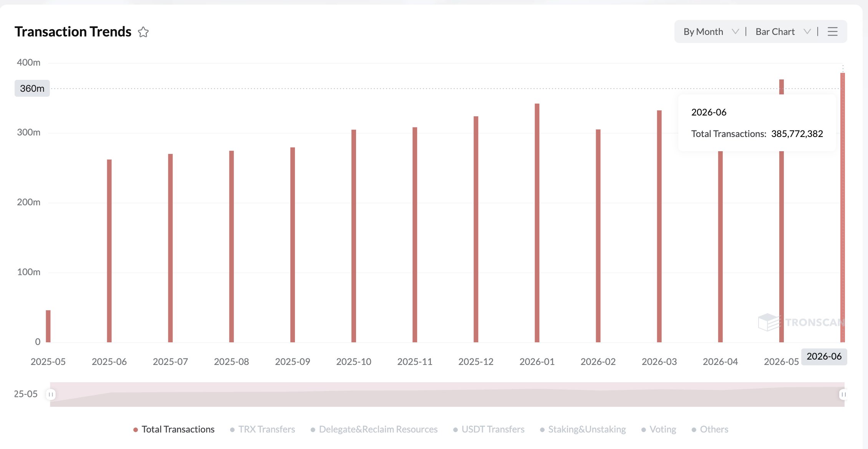
Task: Click the 2025-06 bar
Action: pyautogui.click(x=109, y=251)
